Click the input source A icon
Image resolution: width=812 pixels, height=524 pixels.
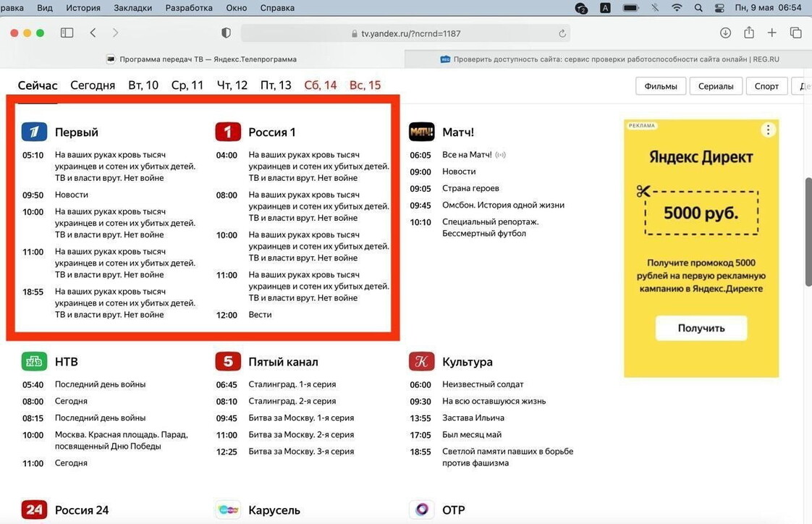coord(605,8)
